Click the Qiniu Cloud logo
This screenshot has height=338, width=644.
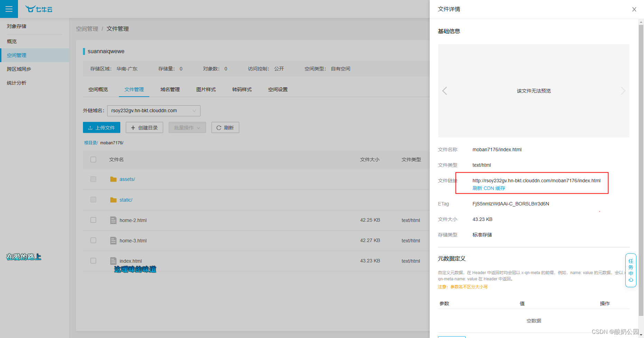tap(39, 9)
